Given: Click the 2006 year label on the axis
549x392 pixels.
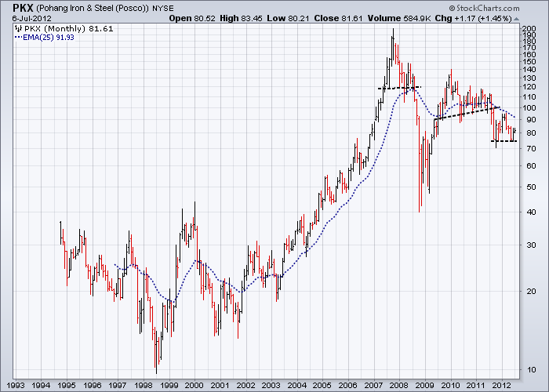Looking at the screenshot, I should (x=348, y=386).
